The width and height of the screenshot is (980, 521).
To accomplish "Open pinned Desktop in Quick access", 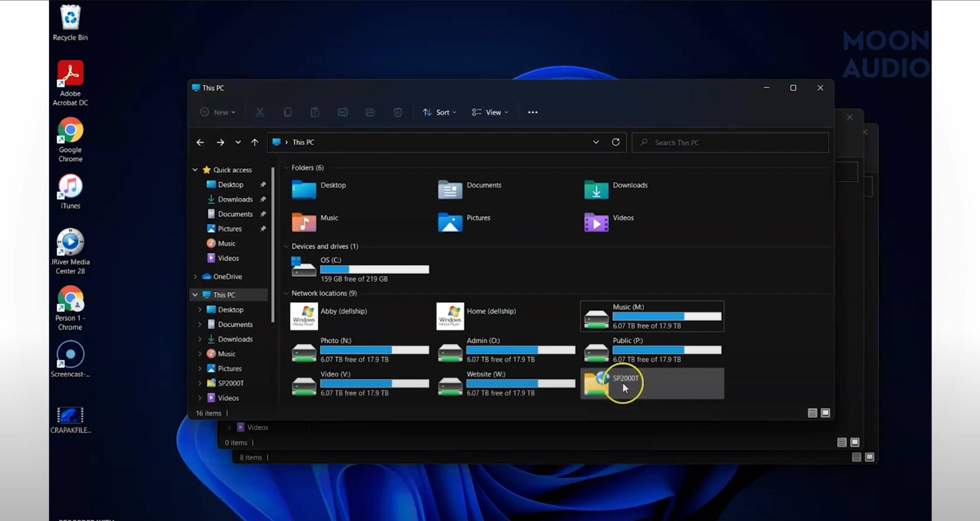I will click(230, 184).
